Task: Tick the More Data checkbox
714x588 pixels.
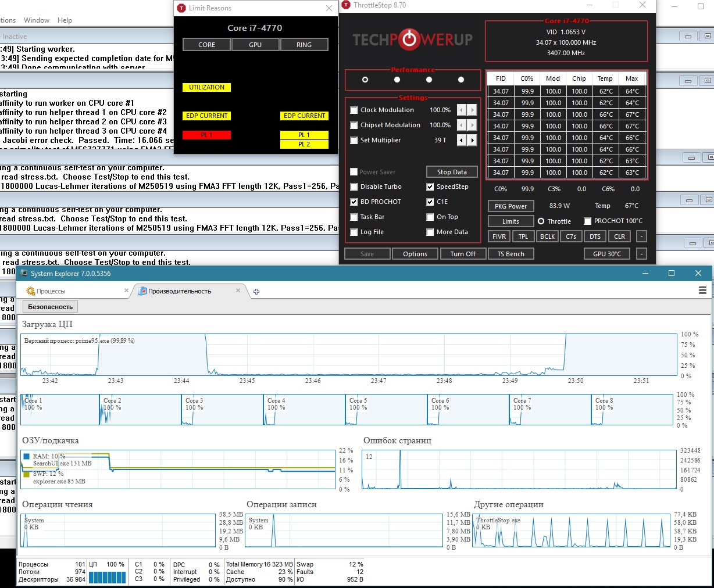Action: (430, 232)
